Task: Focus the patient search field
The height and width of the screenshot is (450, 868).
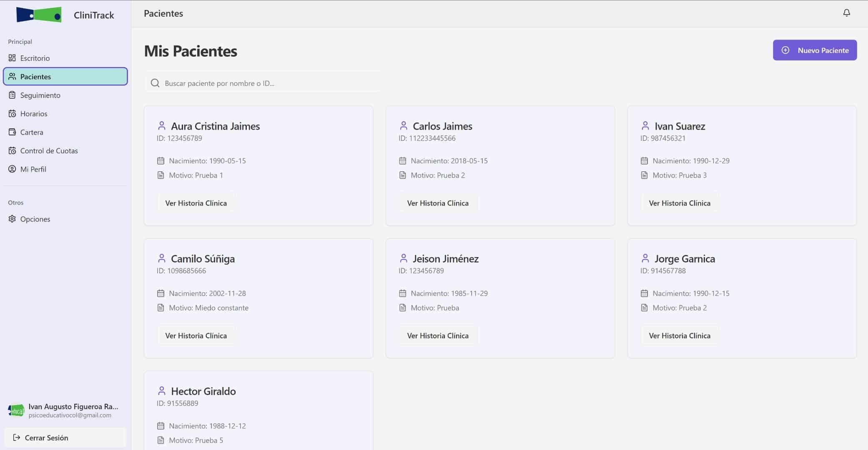Action: coord(267,83)
